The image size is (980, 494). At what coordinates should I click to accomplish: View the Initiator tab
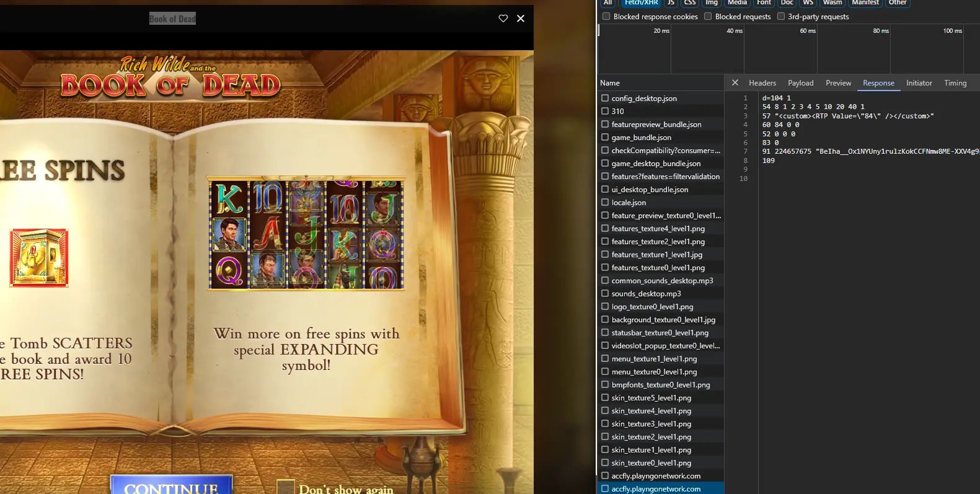pos(919,83)
